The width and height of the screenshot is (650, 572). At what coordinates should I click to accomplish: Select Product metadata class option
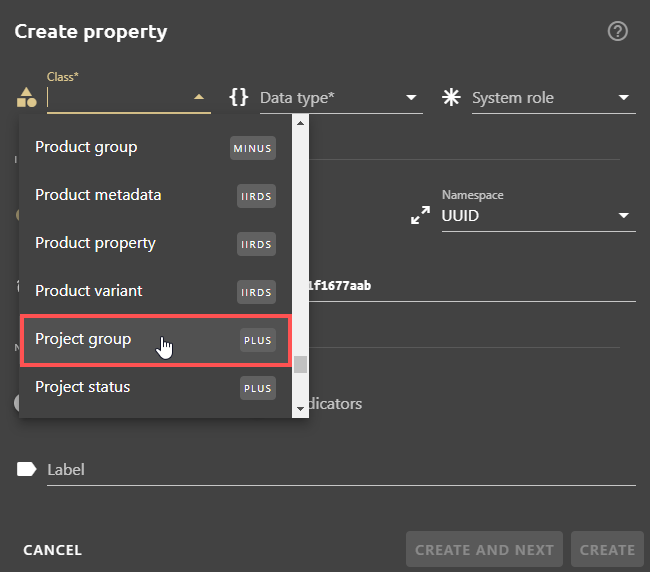pos(155,196)
